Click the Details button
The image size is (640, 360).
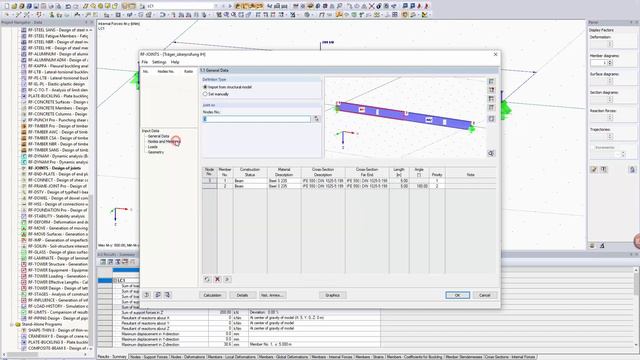coord(242,295)
